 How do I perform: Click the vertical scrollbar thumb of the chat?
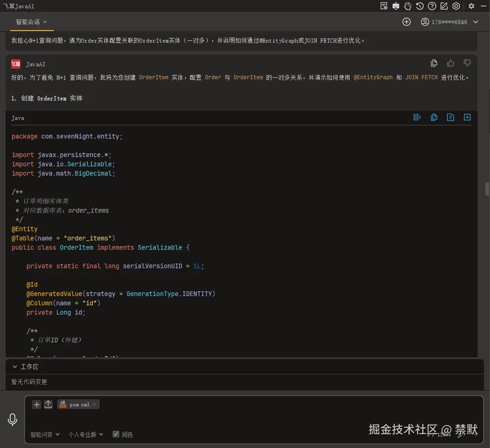(x=487, y=189)
